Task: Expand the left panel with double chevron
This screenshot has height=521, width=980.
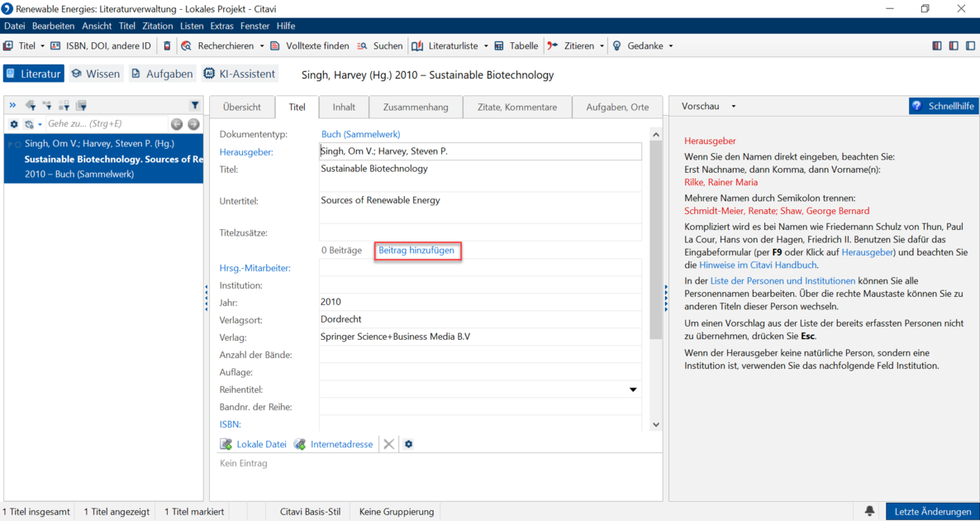Action: tap(12, 106)
